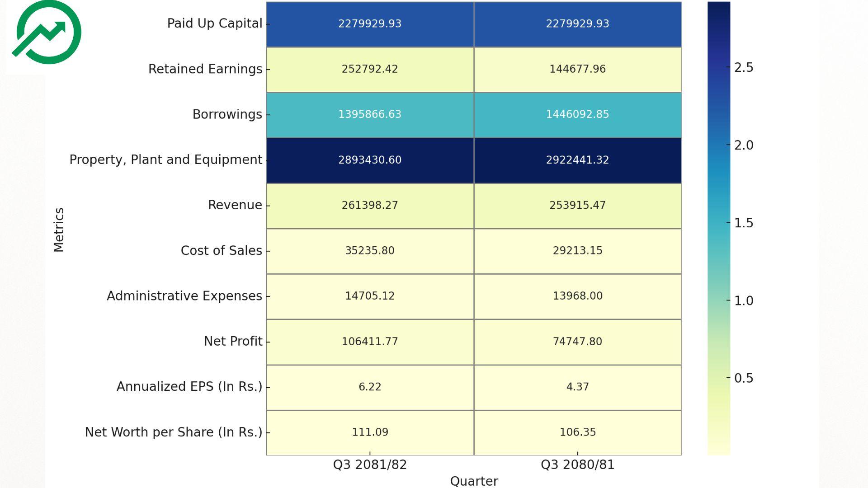Screen dimensions: 868x488
Task: Click the Net Profit row label
Action: 233,341
